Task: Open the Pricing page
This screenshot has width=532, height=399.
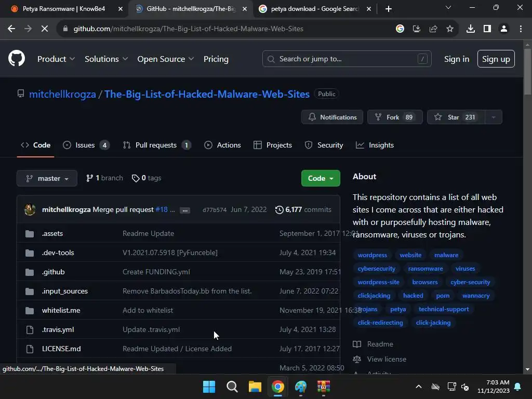Action: pyautogui.click(x=216, y=59)
